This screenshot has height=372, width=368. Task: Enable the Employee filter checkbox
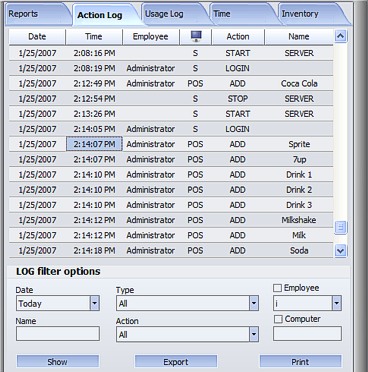[277, 288]
